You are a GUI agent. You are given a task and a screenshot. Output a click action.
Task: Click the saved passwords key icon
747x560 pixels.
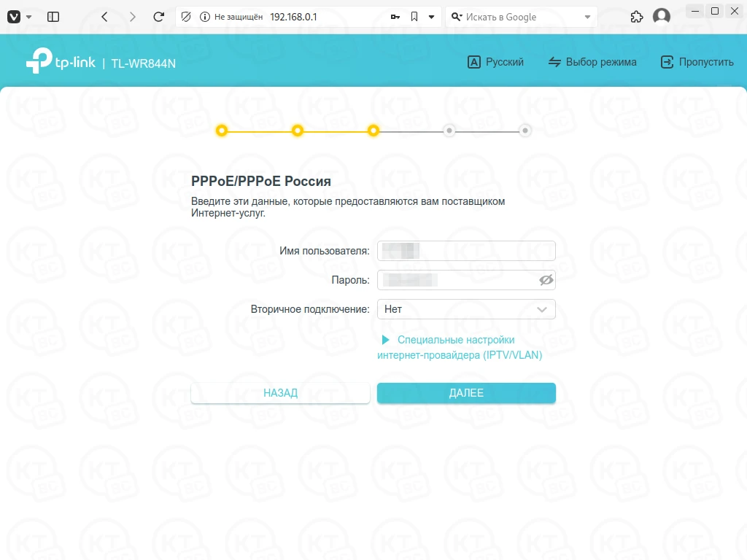point(395,17)
